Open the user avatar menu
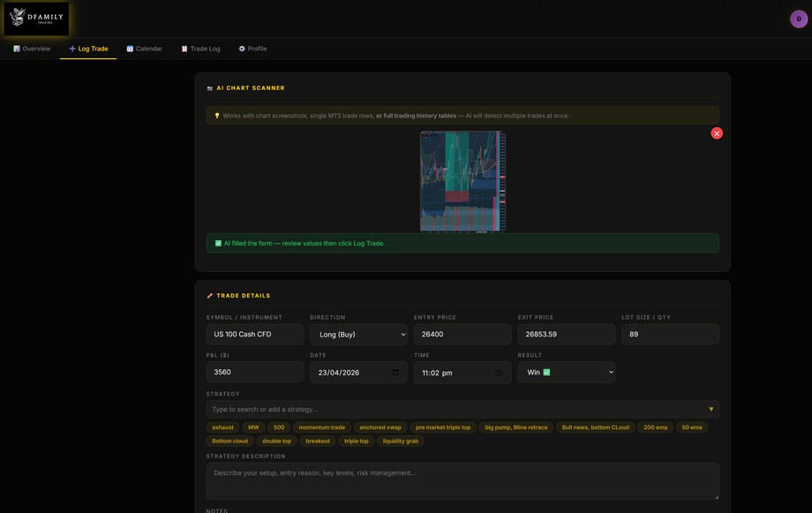Screen dimensions: 812x513 pyautogui.click(x=799, y=19)
